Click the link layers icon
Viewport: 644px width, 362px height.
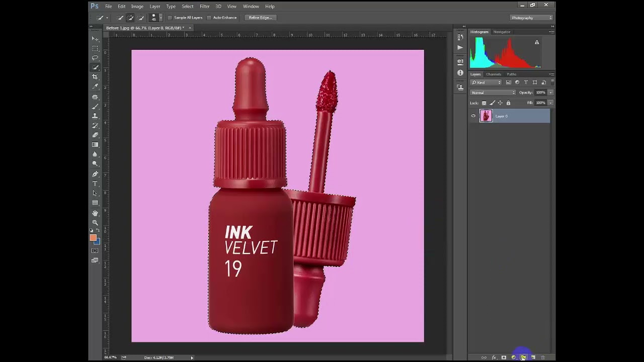pyautogui.click(x=484, y=357)
